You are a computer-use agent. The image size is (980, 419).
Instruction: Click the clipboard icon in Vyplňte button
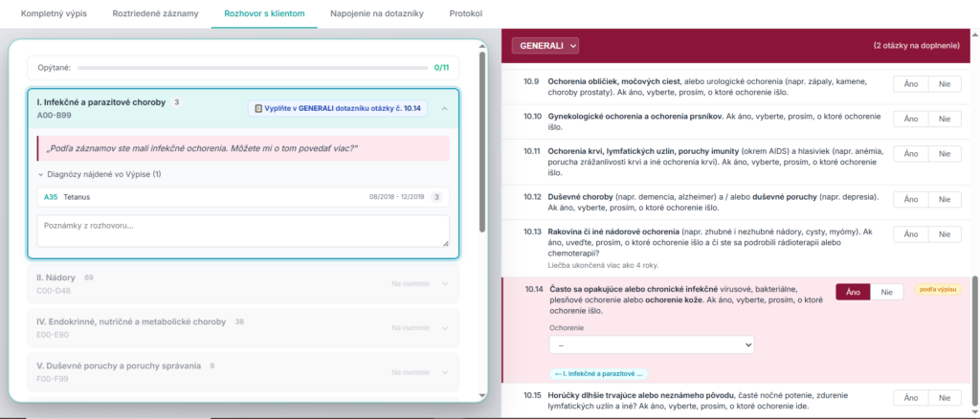pos(258,109)
